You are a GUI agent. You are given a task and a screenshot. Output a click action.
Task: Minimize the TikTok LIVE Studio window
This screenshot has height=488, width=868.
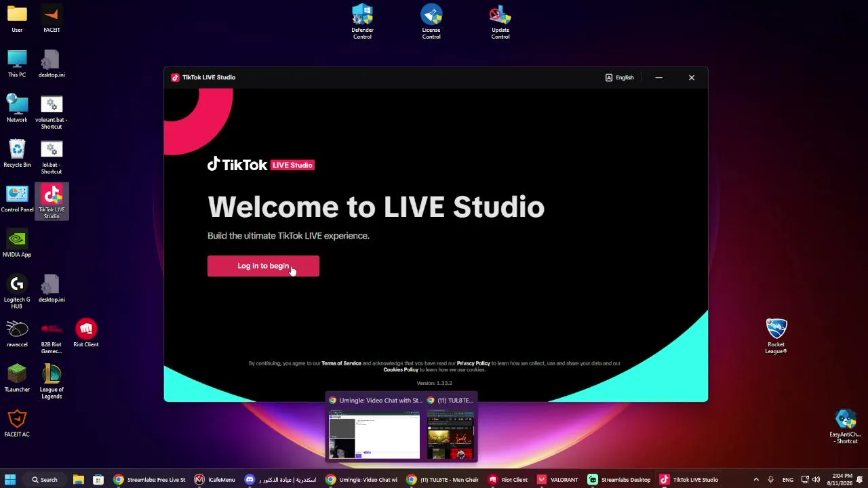point(658,77)
